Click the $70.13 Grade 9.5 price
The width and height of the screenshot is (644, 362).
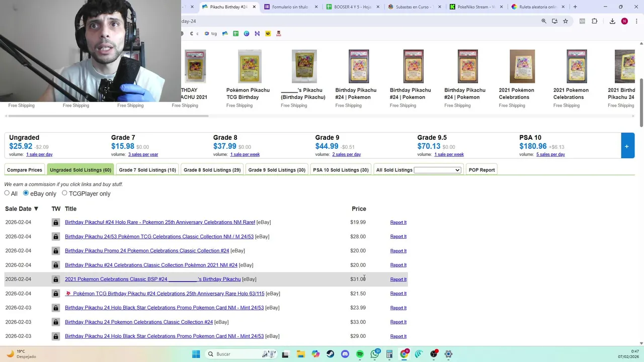(x=429, y=146)
